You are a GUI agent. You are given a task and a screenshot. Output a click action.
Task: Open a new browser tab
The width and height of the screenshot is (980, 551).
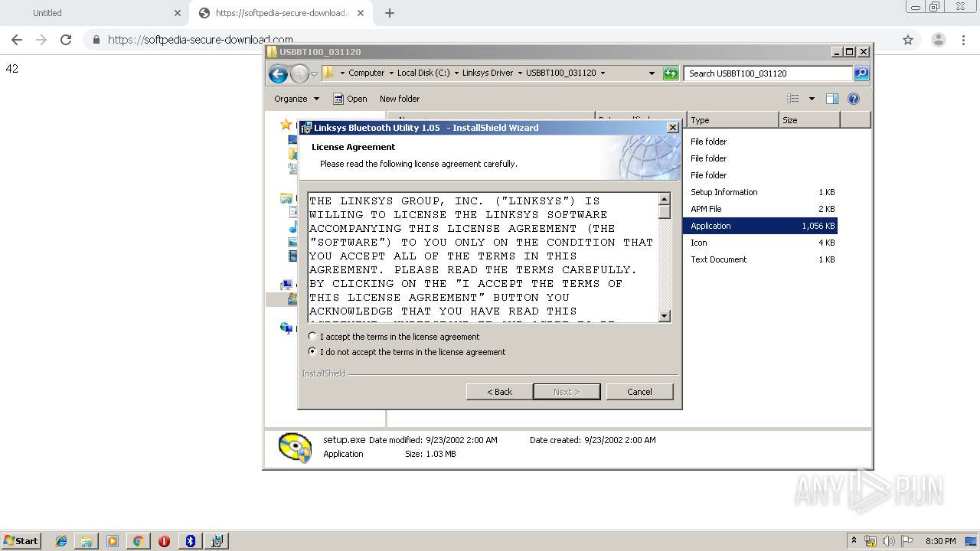coord(390,13)
